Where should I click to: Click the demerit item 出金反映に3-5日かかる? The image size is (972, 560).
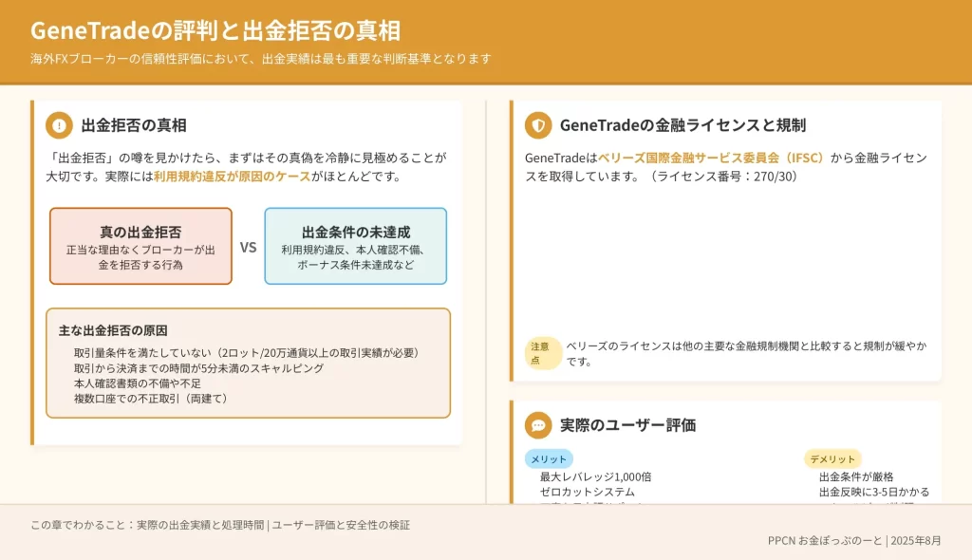874,492
